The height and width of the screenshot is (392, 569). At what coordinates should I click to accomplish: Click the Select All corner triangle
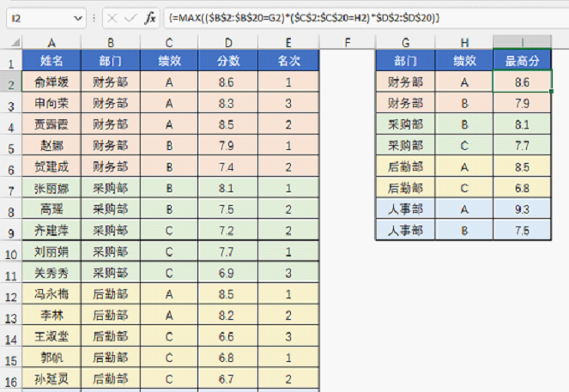tap(15, 43)
